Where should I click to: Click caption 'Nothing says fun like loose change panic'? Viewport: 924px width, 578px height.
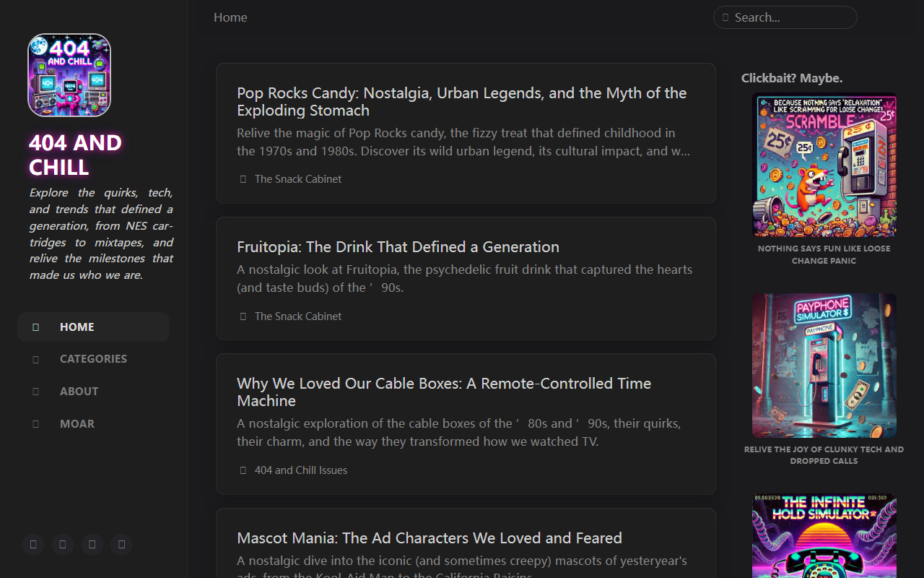824,254
